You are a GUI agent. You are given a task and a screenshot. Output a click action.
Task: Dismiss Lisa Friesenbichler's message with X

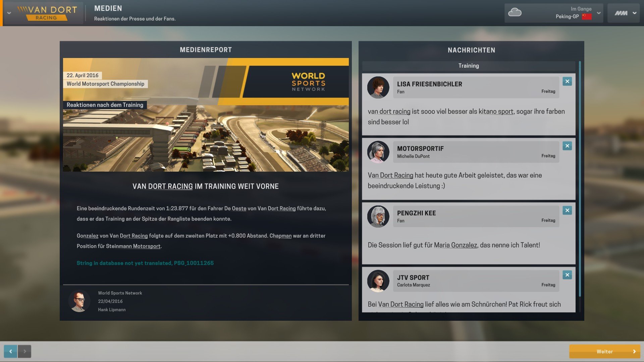click(567, 81)
